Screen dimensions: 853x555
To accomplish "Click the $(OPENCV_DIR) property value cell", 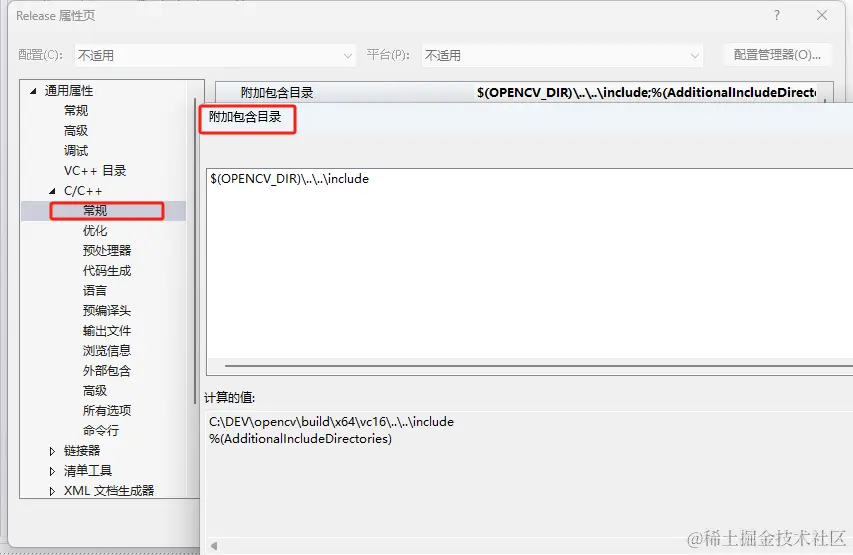I will click(x=646, y=92).
